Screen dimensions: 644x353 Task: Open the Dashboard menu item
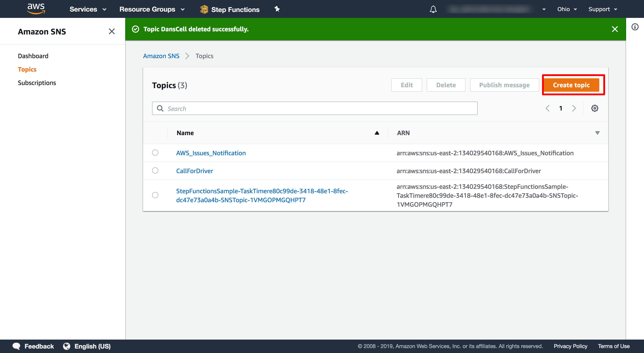coord(33,56)
